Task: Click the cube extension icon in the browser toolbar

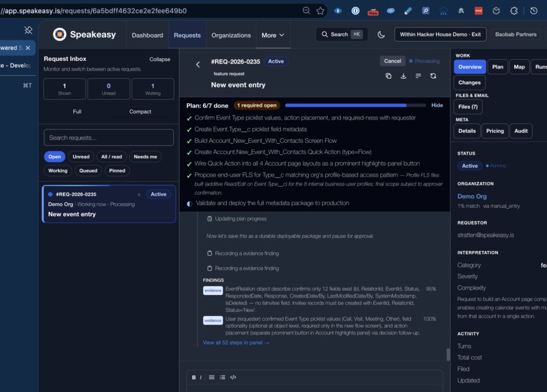Action: (x=496, y=11)
